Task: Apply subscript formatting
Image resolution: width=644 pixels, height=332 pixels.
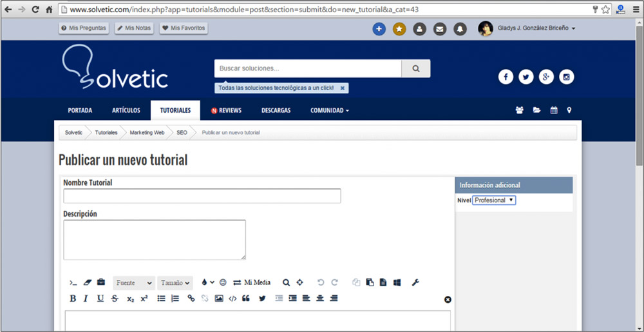Action: click(x=130, y=299)
